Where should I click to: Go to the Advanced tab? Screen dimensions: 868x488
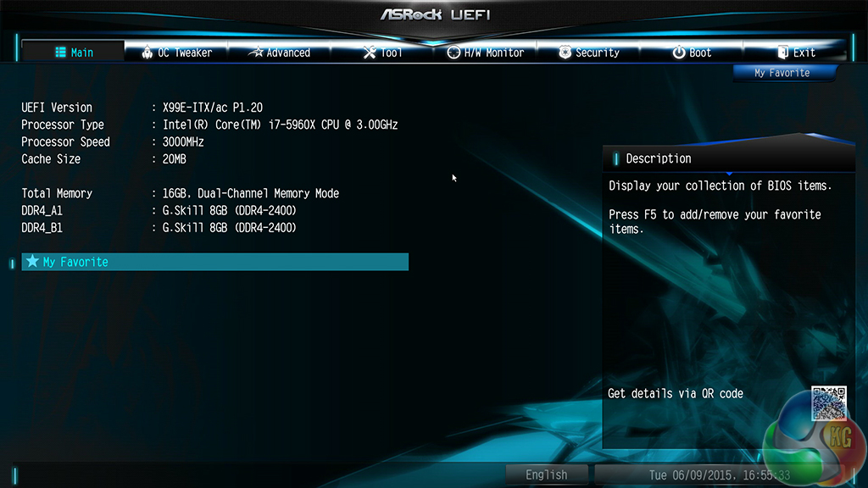pyautogui.click(x=280, y=52)
